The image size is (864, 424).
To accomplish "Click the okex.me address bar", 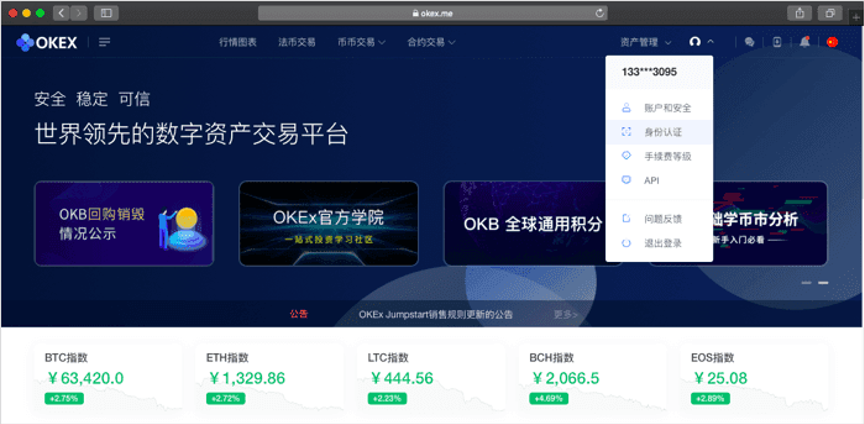I will pyautogui.click(x=433, y=13).
